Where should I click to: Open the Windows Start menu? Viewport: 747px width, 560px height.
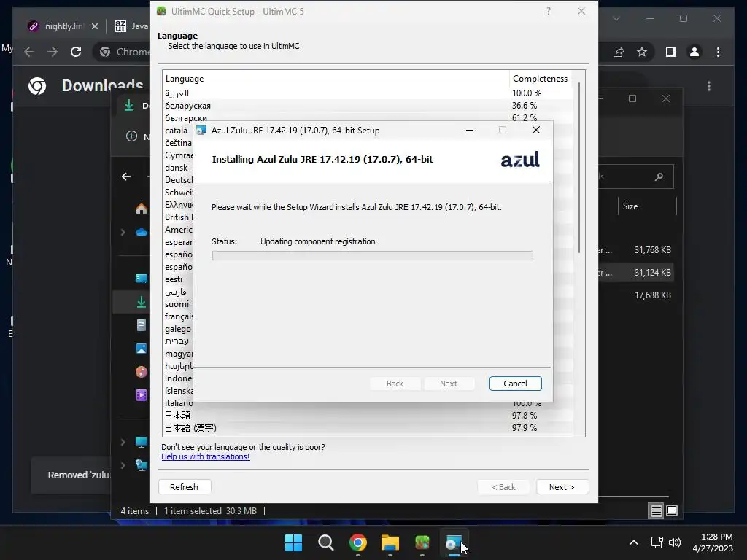293,542
